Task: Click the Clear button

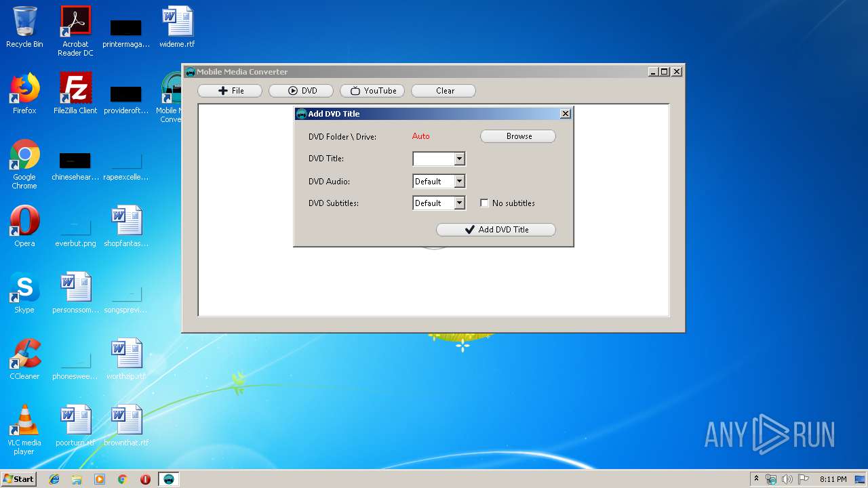Action: pyautogui.click(x=443, y=91)
